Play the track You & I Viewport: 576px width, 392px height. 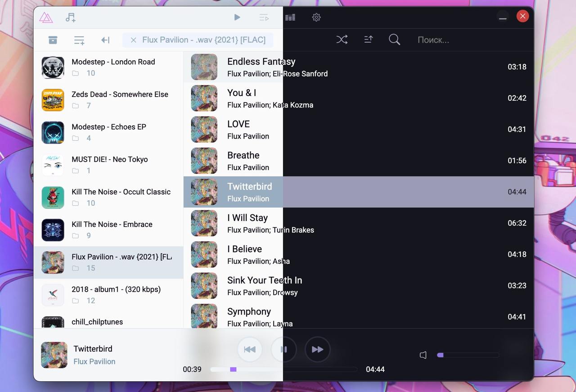point(359,98)
